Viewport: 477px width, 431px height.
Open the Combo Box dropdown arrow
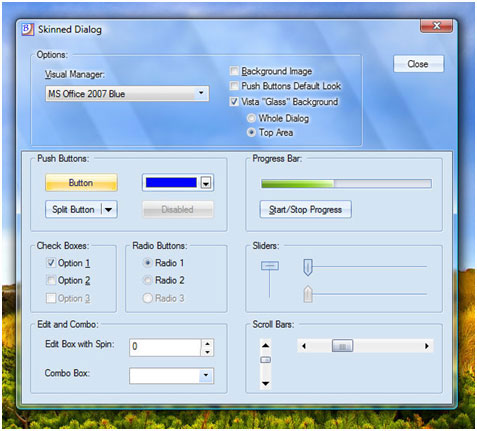tap(206, 375)
